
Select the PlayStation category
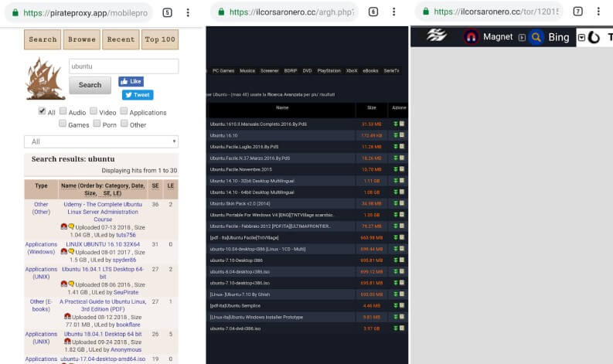pyautogui.click(x=329, y=71)
